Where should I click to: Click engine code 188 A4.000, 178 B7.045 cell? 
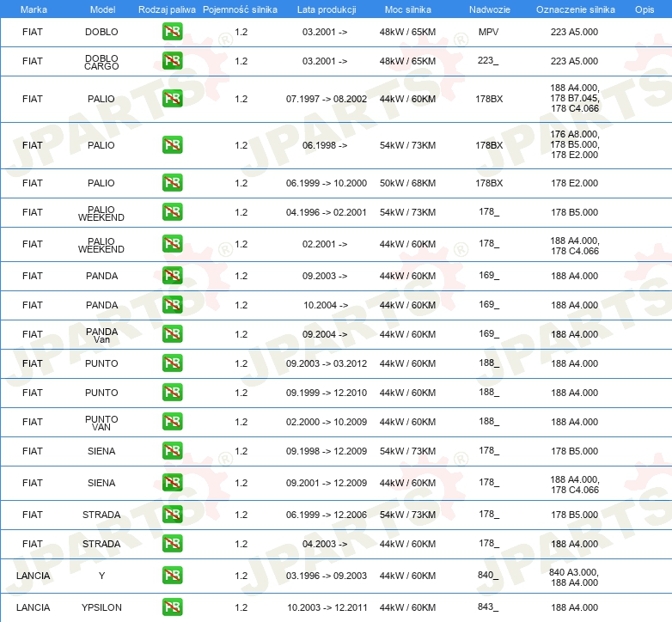[x=575, y=98]
